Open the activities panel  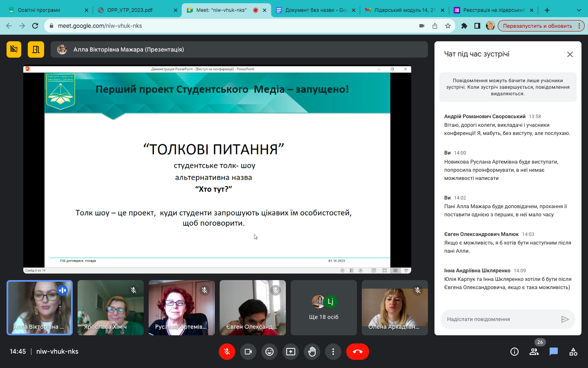point(573,352)
